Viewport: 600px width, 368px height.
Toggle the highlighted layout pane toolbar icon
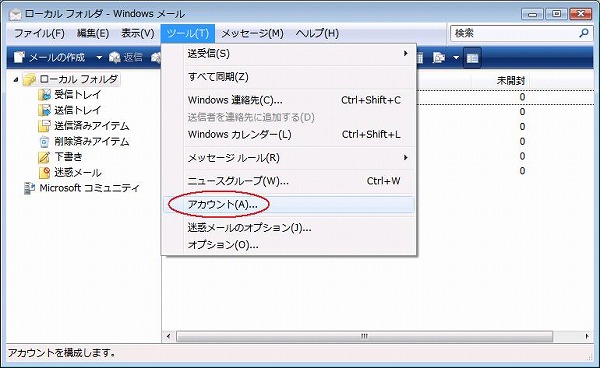coord(472,58)
